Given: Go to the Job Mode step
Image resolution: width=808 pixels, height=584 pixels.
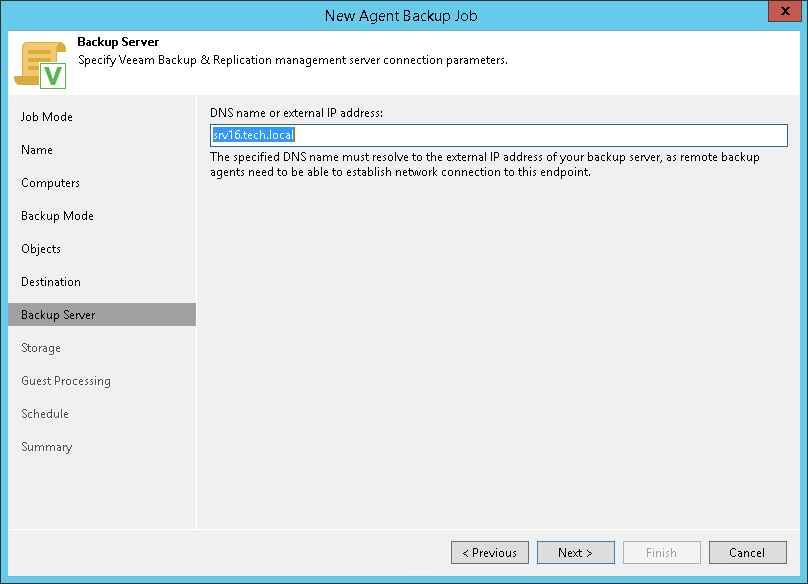Looking at the screenshot, I should pos(47,117).
